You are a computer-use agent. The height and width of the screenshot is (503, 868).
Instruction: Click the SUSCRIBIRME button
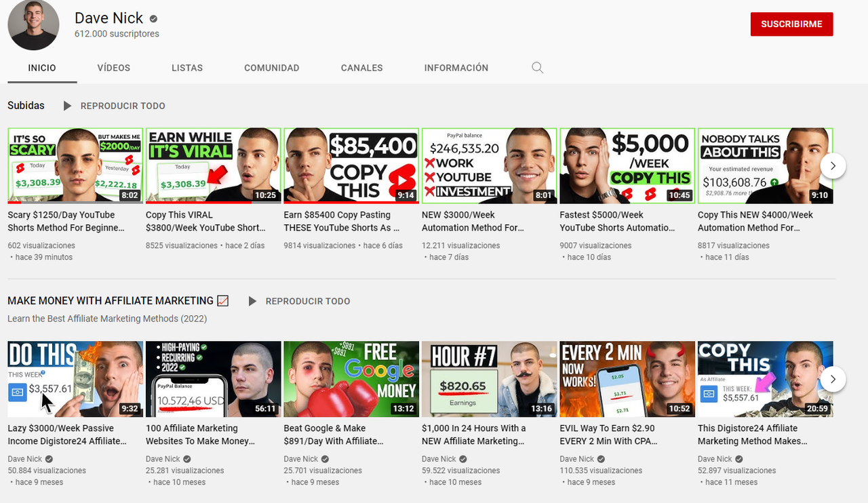click(792, 24)
